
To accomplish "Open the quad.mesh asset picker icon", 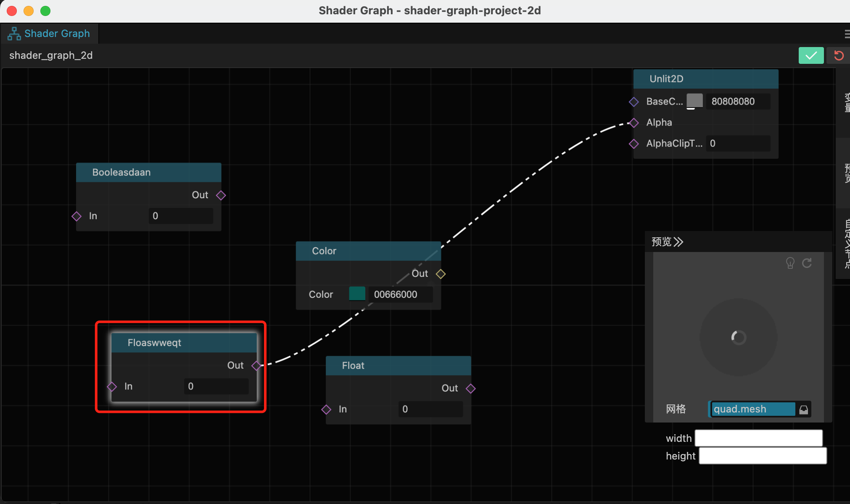I will [803, 409].
